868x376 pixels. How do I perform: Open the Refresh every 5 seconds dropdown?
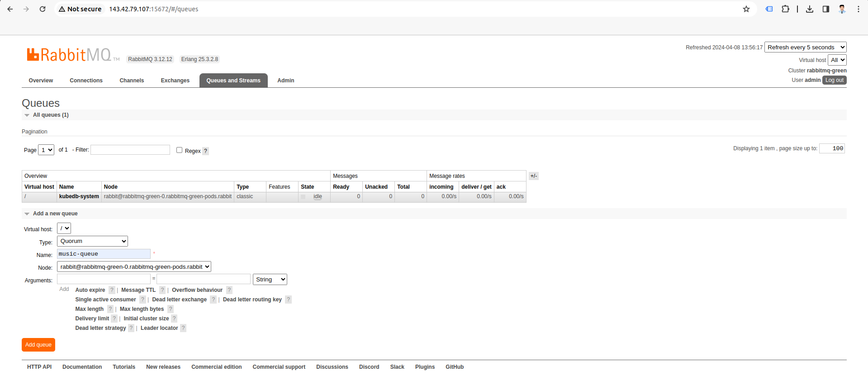[805, 48]
